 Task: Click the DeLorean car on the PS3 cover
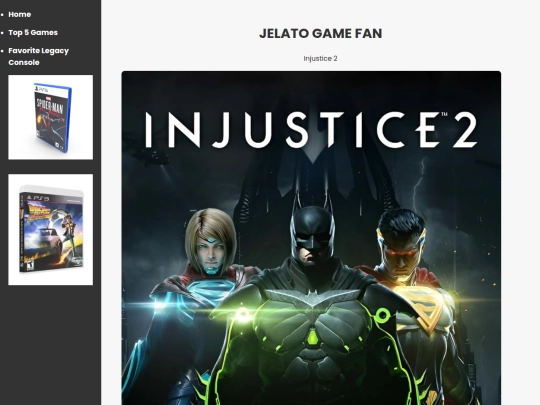point(48,243)
